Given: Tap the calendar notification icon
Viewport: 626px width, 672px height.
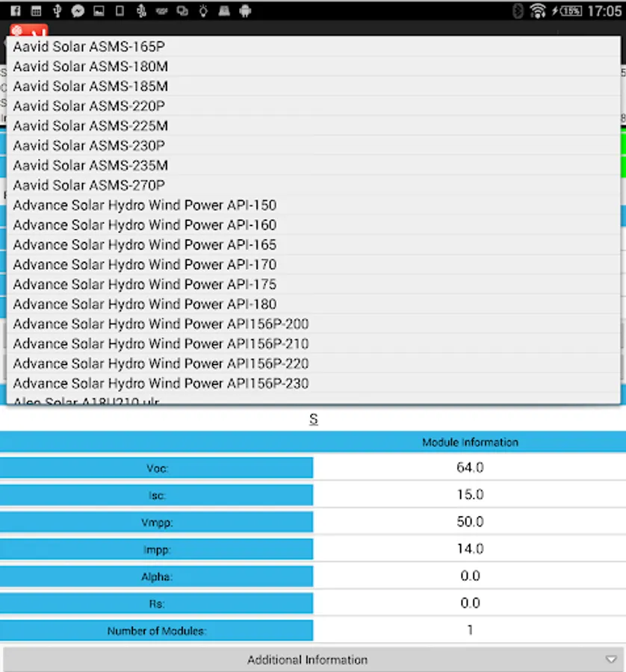Looking at the screenshot, I should click(37, 10).
